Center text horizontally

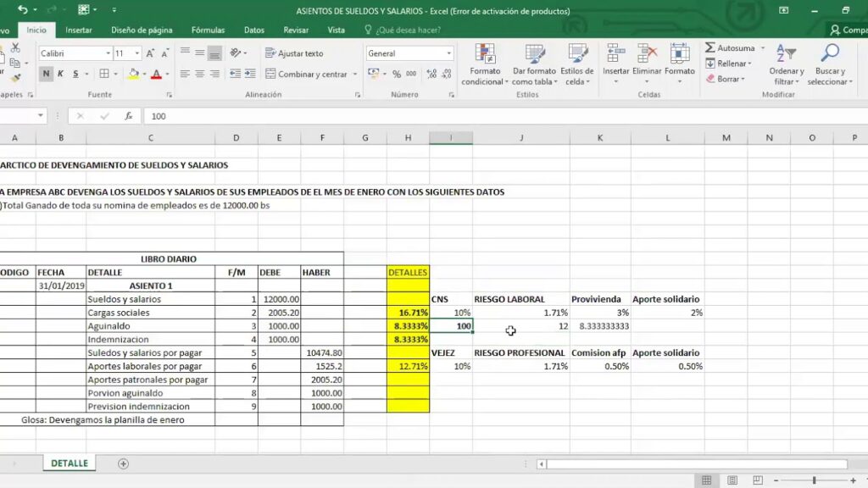(x=200, y=74)
